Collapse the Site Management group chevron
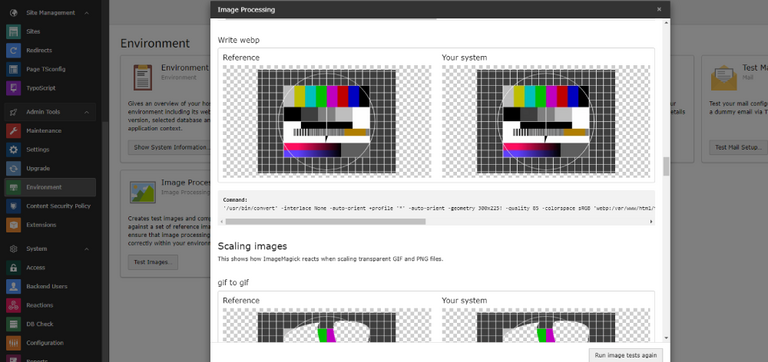This screenshot has height=362, width=768. point(87,13)
